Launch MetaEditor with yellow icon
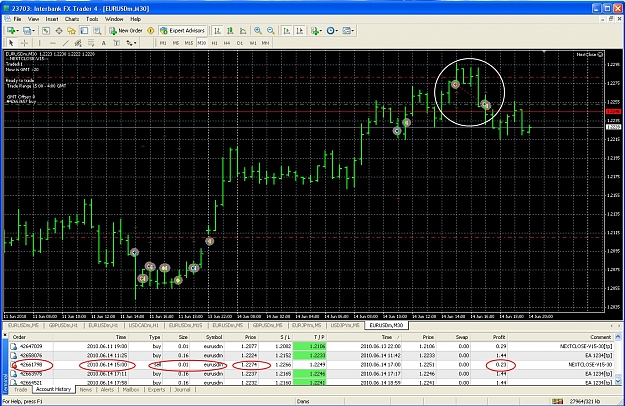The height and width of the screenshot is (406, 625). pos(151,31)
